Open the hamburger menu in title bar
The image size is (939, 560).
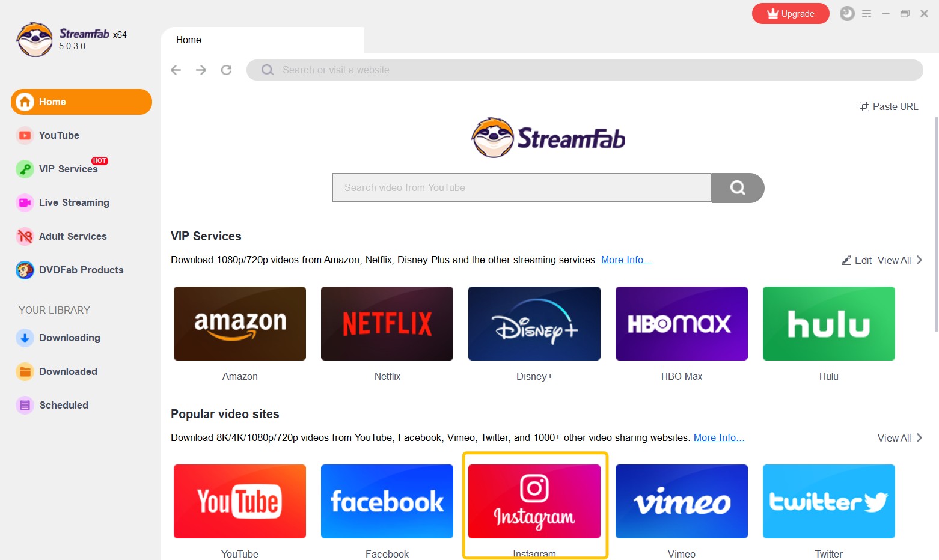click(866, 13)
